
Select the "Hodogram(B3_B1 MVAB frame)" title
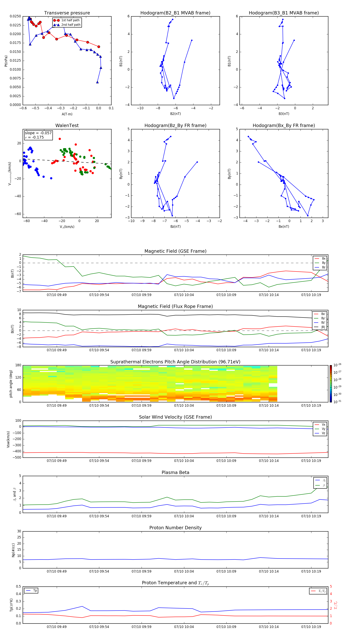coord(284,13)
